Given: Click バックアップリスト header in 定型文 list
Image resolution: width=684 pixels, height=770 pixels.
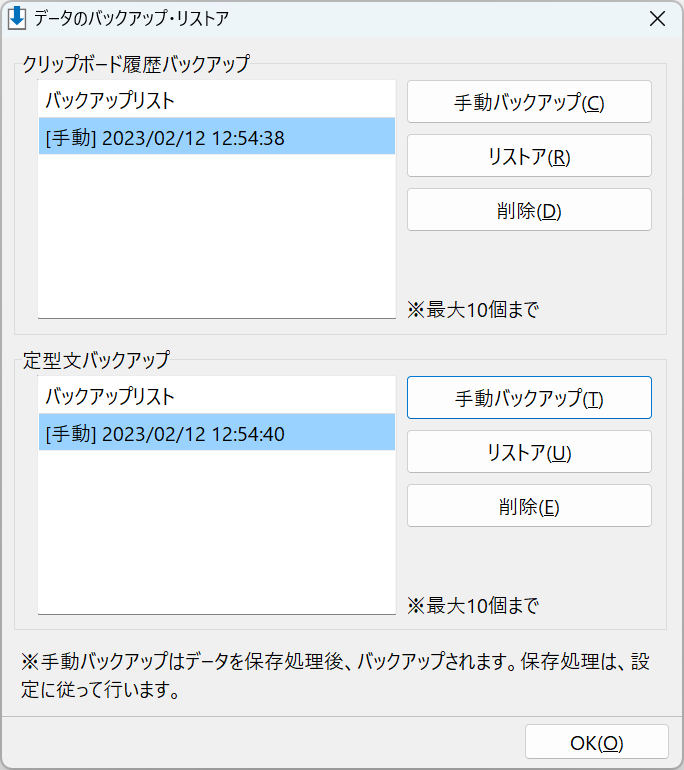Looking at the screenshot, I should (110, 396).
